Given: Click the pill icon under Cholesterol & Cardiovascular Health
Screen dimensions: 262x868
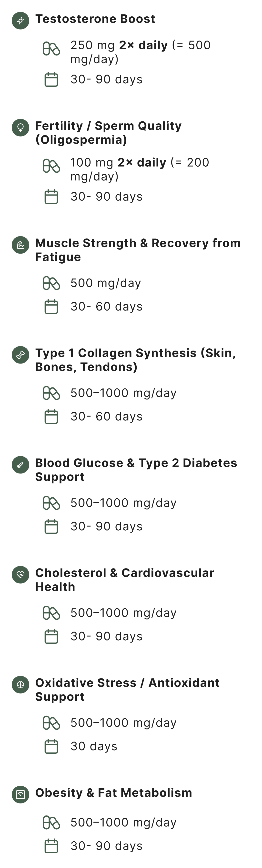Looking at the screenshot, I should pyautogui.click(x=51, y=613).
